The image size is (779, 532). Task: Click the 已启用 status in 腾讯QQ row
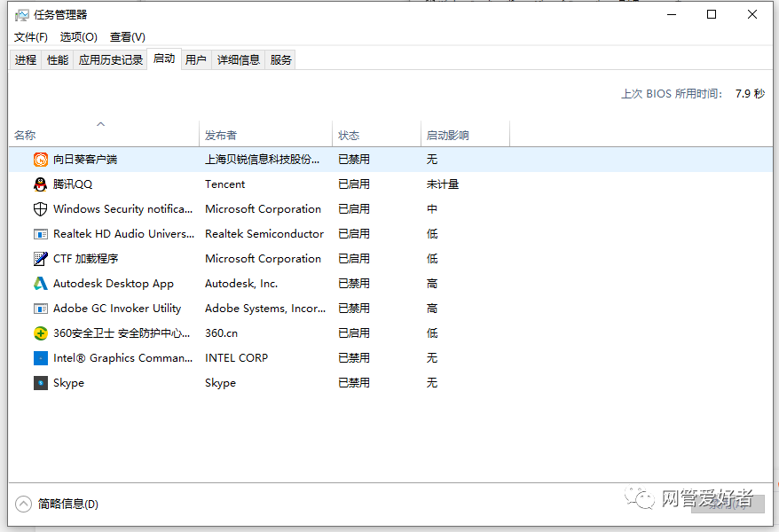click(x=354, y=184)
